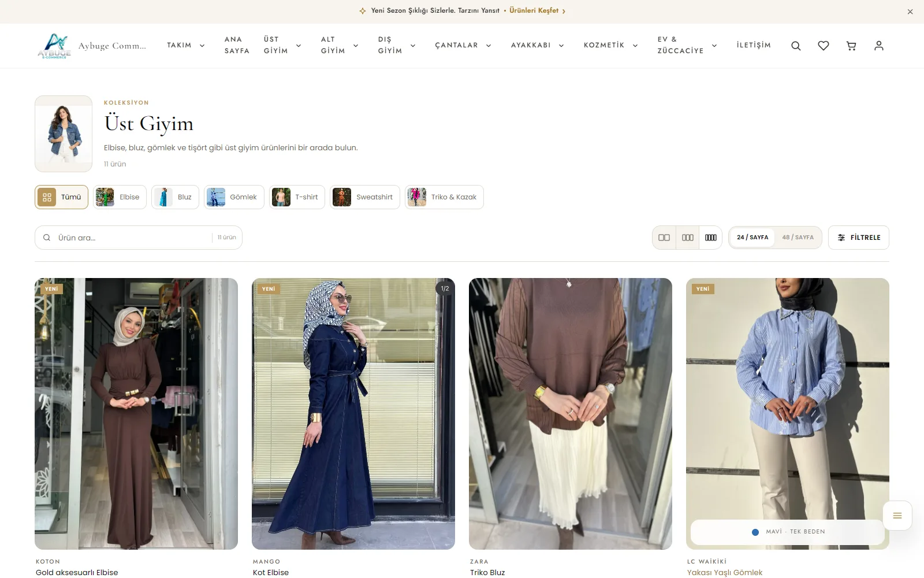Image resolution: width=924 pixels, height=578 pixels.
Task: Filter by T-shirt category
Action: point(297,197)
